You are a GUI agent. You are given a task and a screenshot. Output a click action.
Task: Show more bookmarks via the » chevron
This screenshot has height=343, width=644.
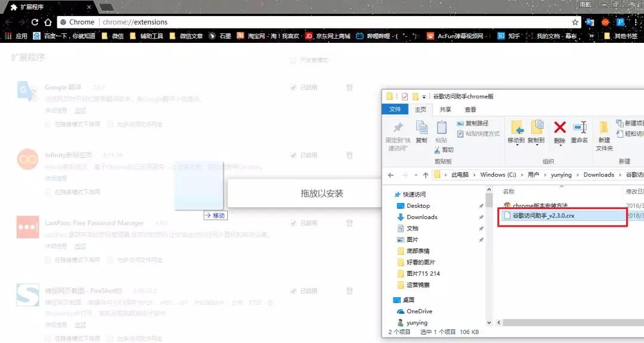coord(592,36)
